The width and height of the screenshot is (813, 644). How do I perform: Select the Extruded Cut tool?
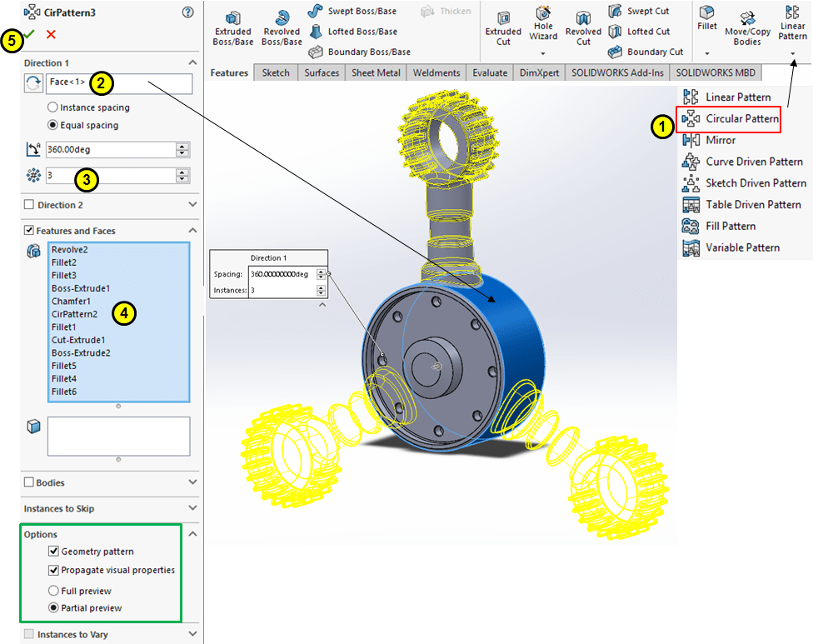(x=503, y=27)
